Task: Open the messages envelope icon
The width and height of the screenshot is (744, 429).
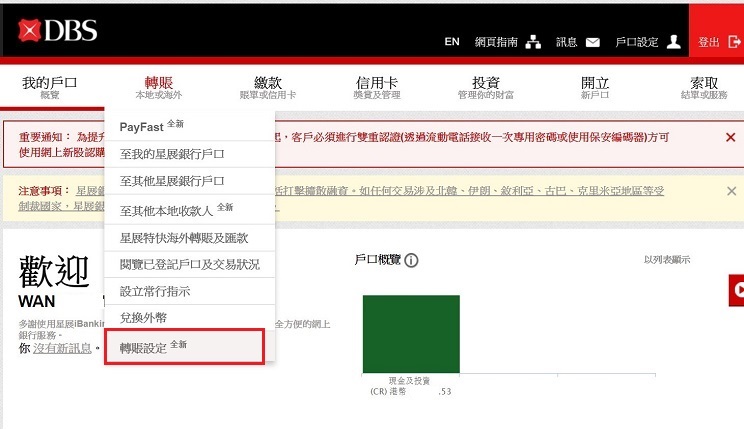Action: 593,42
